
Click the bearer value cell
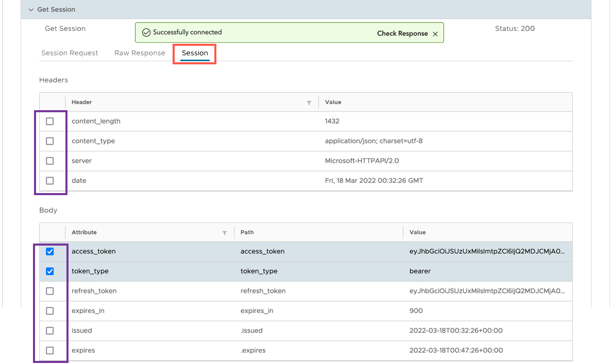[x=420, y=271]
